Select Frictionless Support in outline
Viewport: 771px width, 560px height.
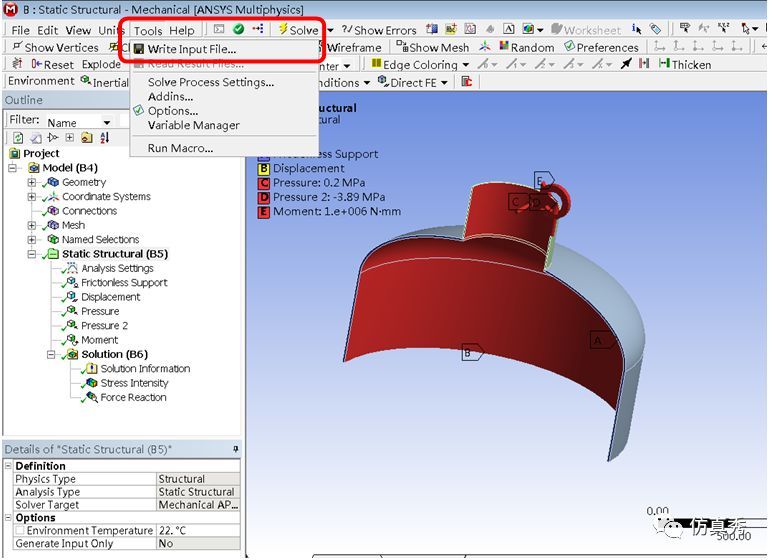pyautogui.click(x=124, y=283)
